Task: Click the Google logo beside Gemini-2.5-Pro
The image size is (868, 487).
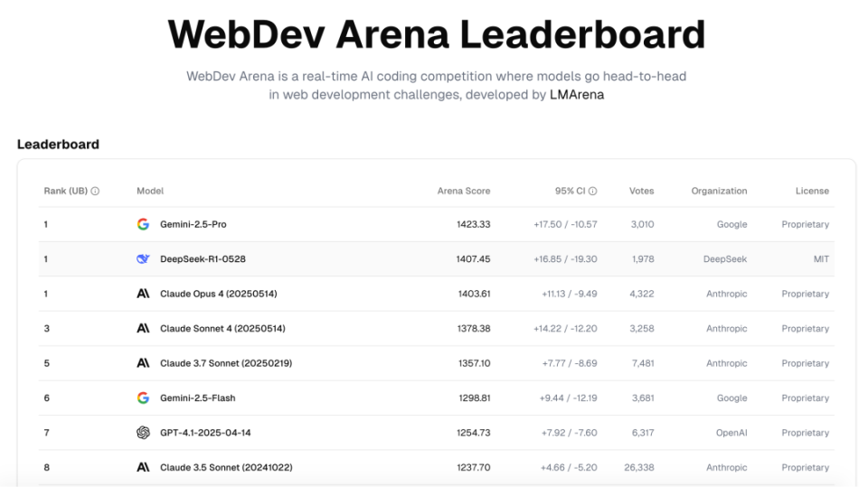Action: coord(144,224)
